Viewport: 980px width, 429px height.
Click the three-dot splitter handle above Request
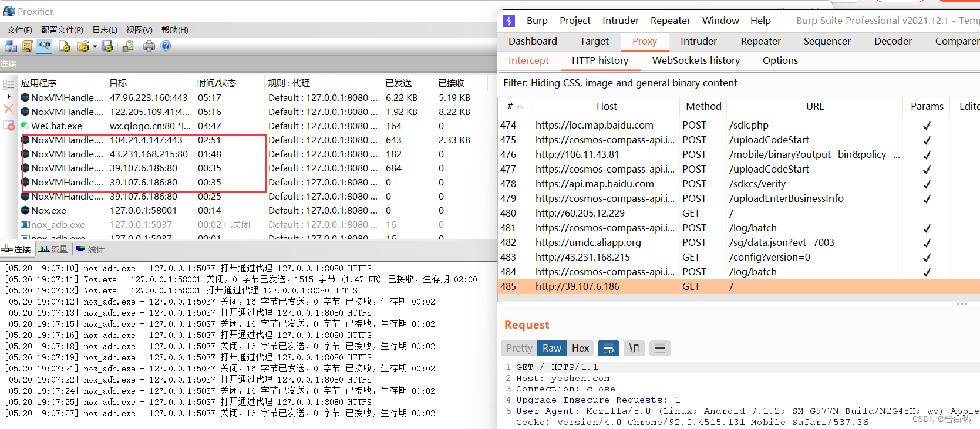coord(962,304)
